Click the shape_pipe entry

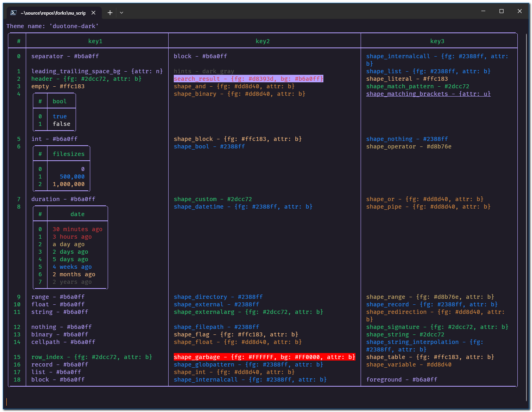click(x=429, y=207)
